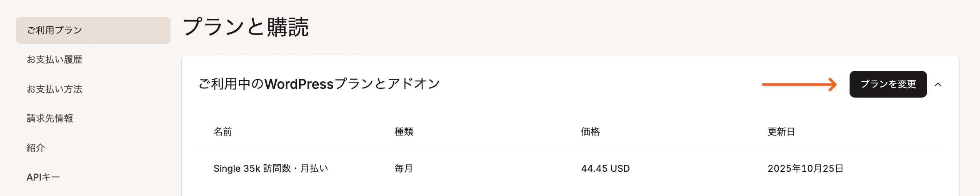Collapse the WordPress plan section chevron
This screenshot has height=196, width=980.
click(x=938, y=85)
